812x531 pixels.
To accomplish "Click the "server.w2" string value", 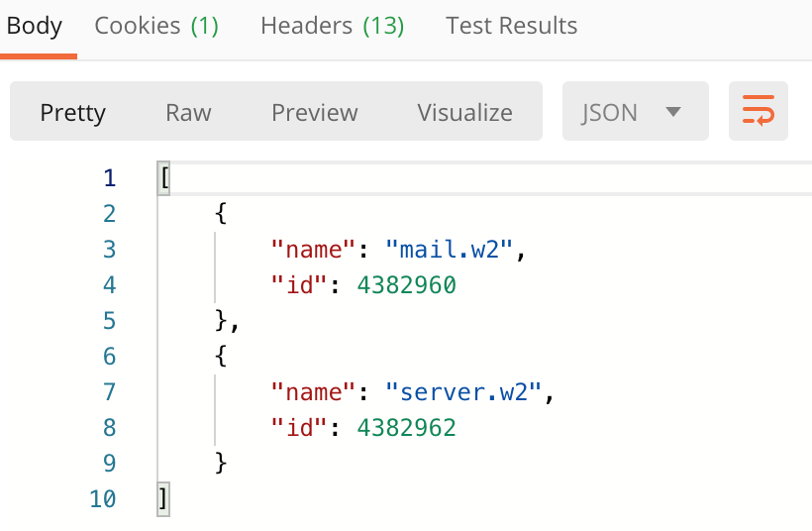I will tap(463, 392).
